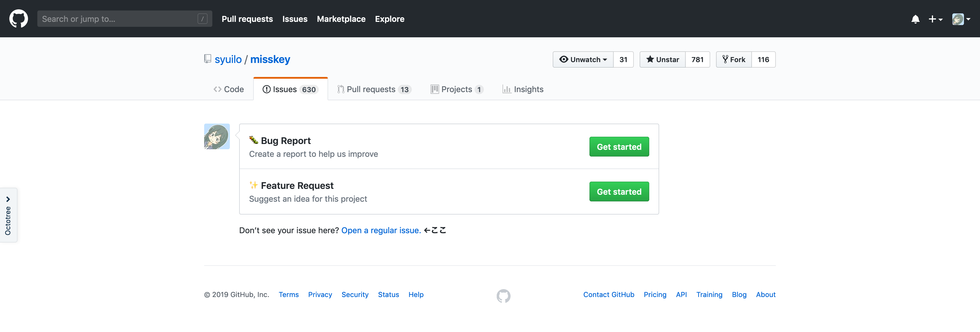The image size is (980, 332).
Task: Expand the Unwatch dropdown
Action: [583, 59]
